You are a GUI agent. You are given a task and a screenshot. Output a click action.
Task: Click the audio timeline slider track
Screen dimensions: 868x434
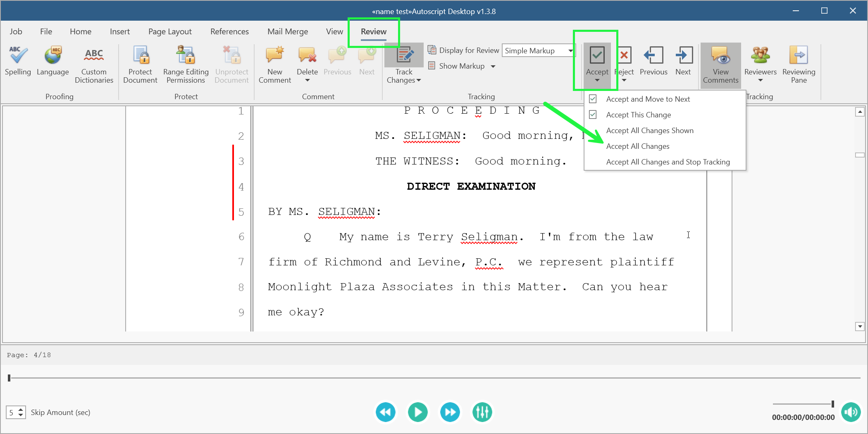click(434, 378)
